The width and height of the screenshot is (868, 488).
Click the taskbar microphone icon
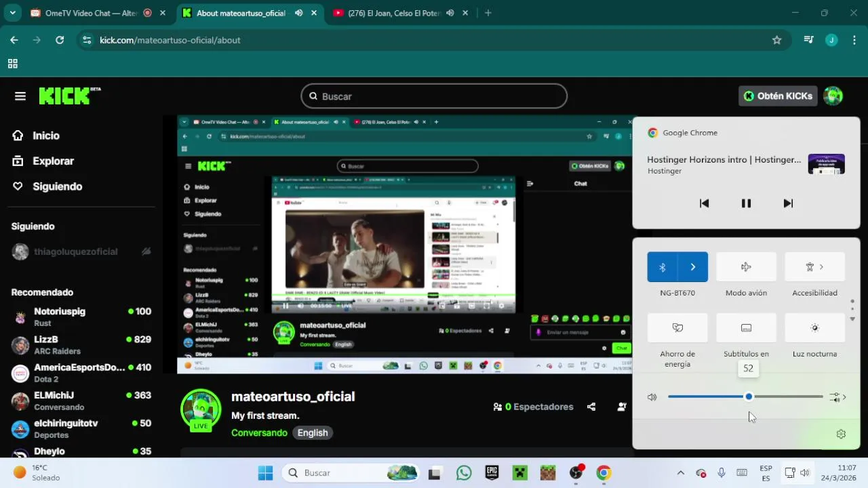(722, 473)
